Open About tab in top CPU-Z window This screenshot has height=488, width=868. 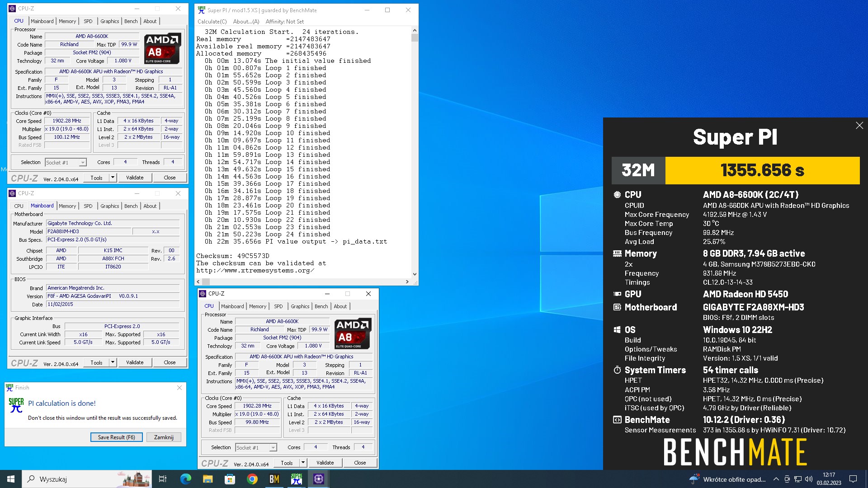(150, 21)
